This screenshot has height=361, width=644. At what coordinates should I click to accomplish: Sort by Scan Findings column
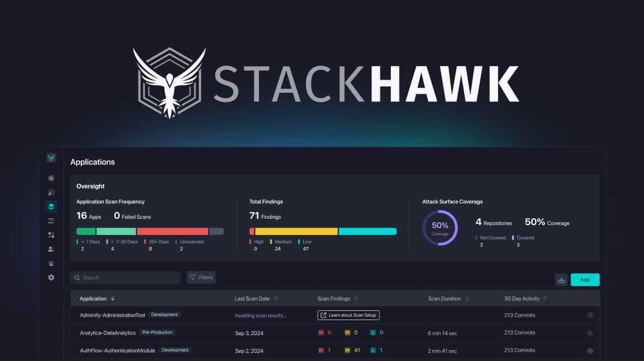pyautogui.click(x=356, y=299)
